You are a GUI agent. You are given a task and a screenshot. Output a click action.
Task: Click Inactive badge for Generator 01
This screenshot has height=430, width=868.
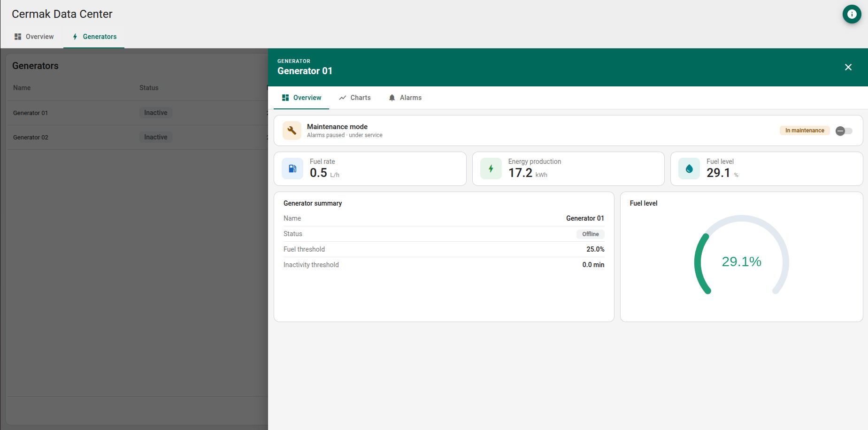pyautogui.click(x=156, y=113)
